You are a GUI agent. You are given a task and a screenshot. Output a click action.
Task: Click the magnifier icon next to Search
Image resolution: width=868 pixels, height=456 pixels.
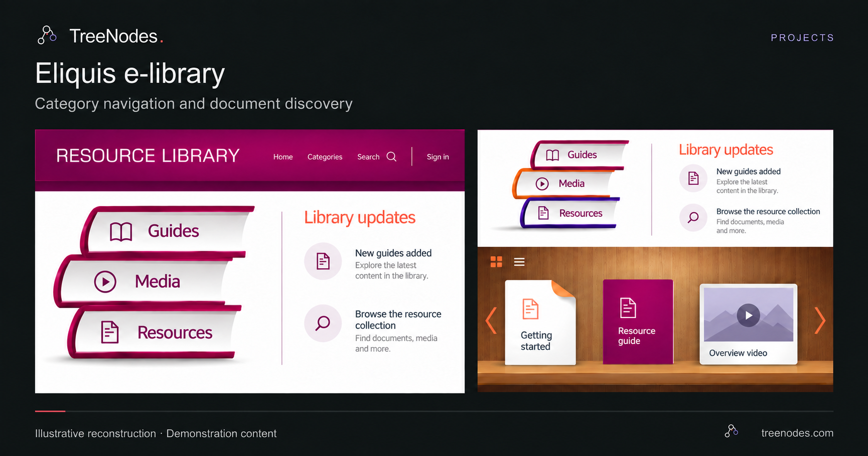click(x=392, y=157)
